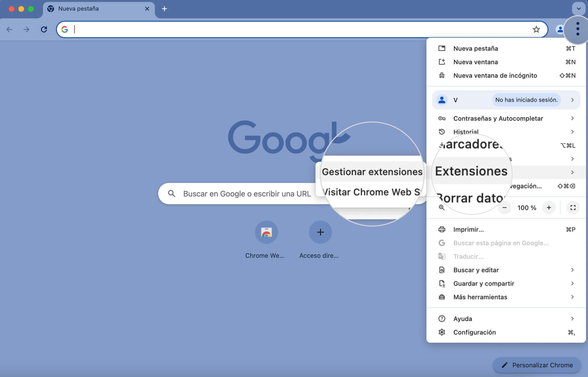Screen dimensions: 588x377
Task: Click the Buscar y editar icon
Action: [x=442, y=270]
